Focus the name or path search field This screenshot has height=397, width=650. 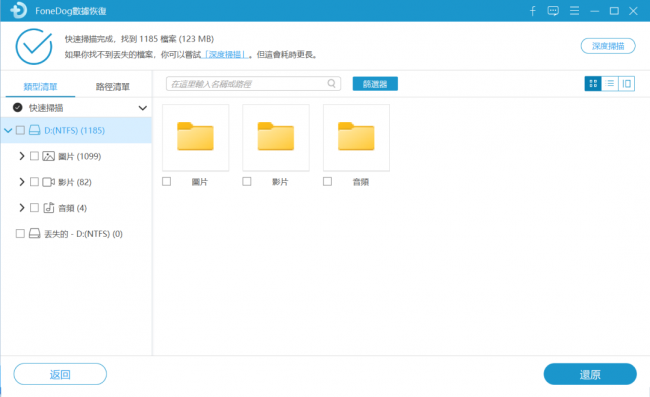253,84
